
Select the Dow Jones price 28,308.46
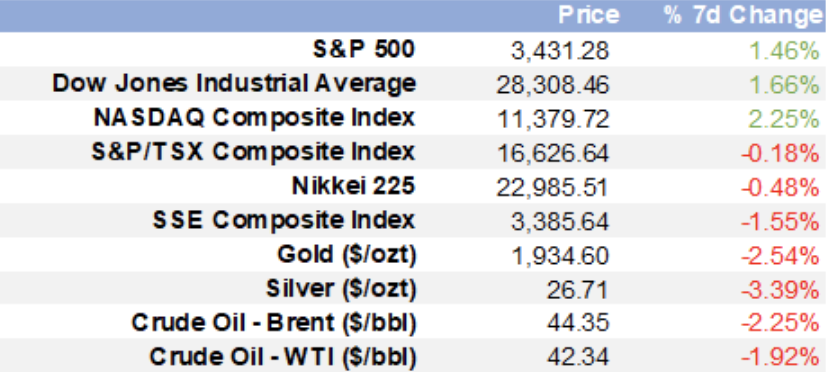coord(553,85)
